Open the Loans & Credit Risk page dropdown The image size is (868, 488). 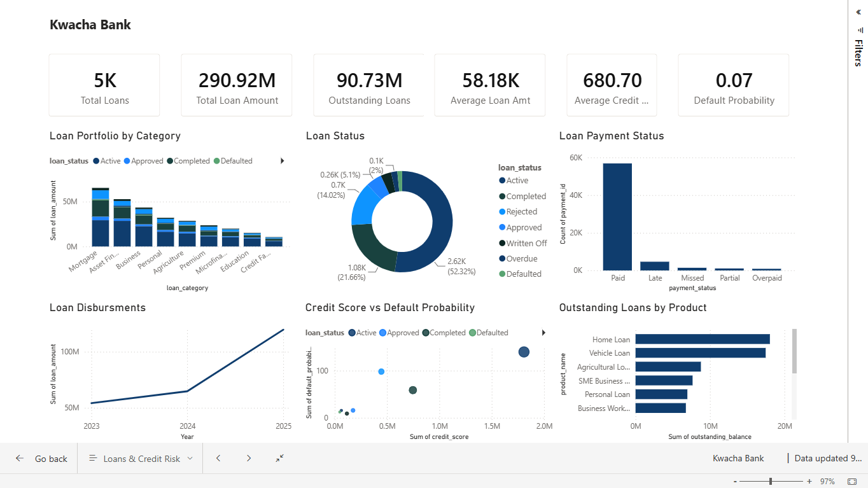[140, 459]
